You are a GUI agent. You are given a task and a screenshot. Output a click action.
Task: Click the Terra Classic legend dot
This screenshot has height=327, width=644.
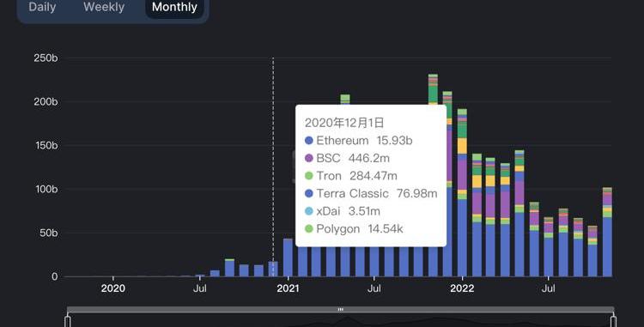pyautogui.click(x=309, y=193)
